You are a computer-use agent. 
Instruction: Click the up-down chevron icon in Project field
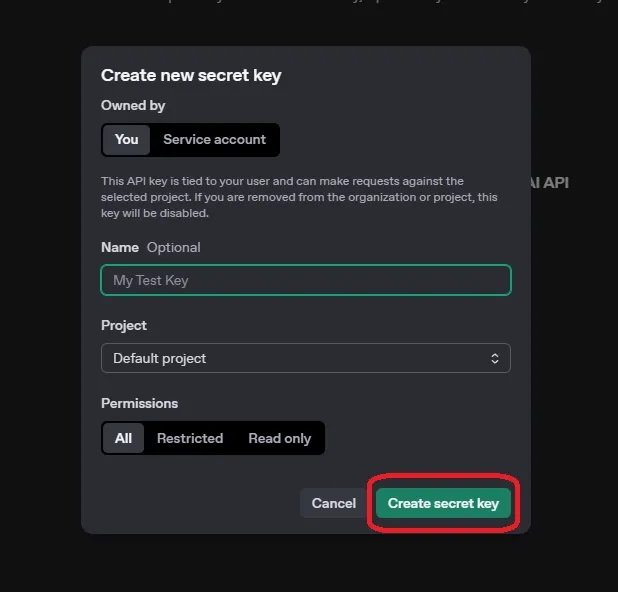point(494,358)
